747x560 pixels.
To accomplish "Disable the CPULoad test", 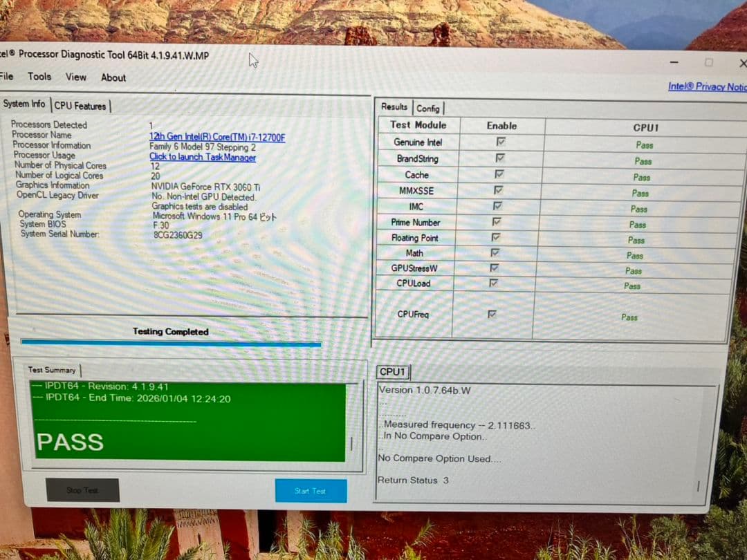I will 493,283.
